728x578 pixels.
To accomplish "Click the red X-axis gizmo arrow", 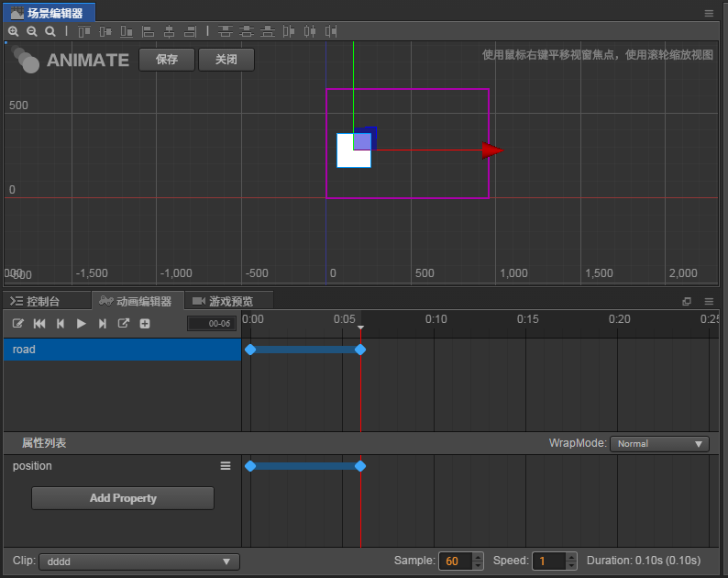I will (x=492, y=150).
